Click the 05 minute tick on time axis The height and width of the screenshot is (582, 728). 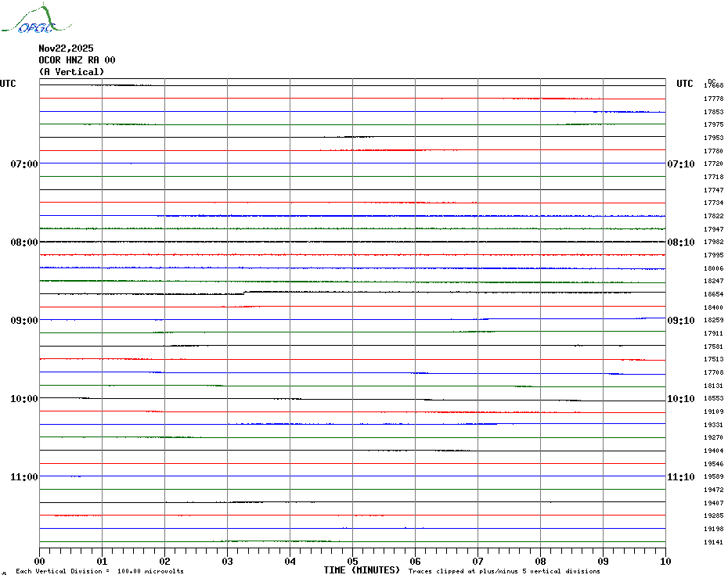(352, 561)
